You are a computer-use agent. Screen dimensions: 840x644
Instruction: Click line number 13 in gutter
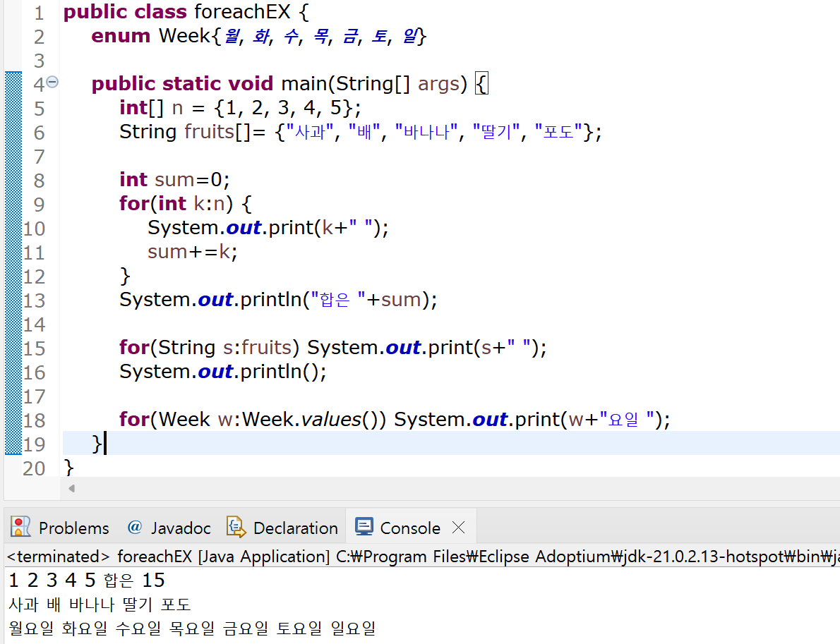tap(35, 300)
